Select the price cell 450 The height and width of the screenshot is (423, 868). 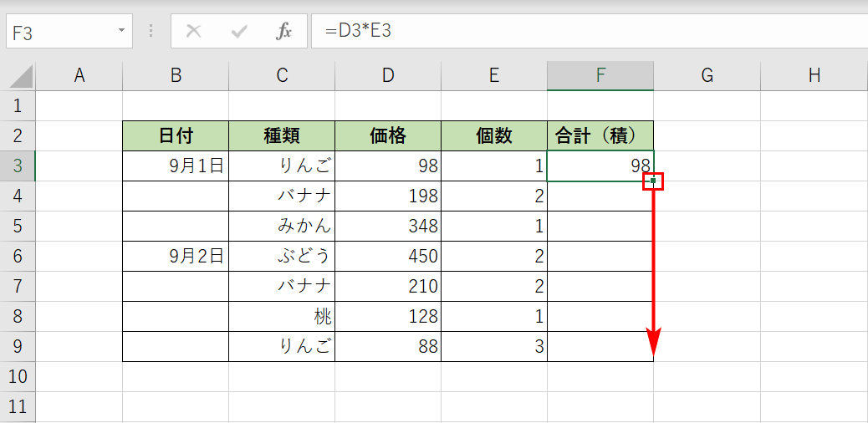pyautogui.click(x=388, y=256)
